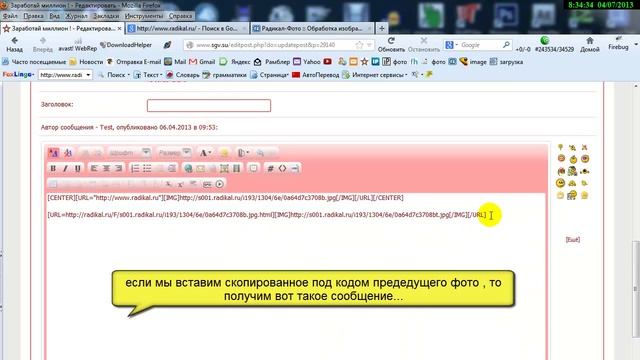This screenshot has height=360, width=640.
Task: Insert a bulleted list
Action: [x=147, y=169]
